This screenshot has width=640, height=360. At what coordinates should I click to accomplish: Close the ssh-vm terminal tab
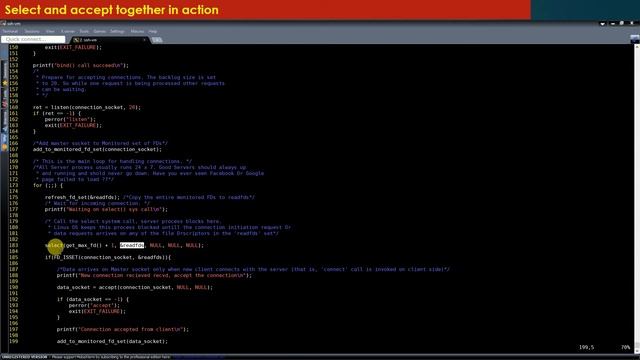pos(144,40)
